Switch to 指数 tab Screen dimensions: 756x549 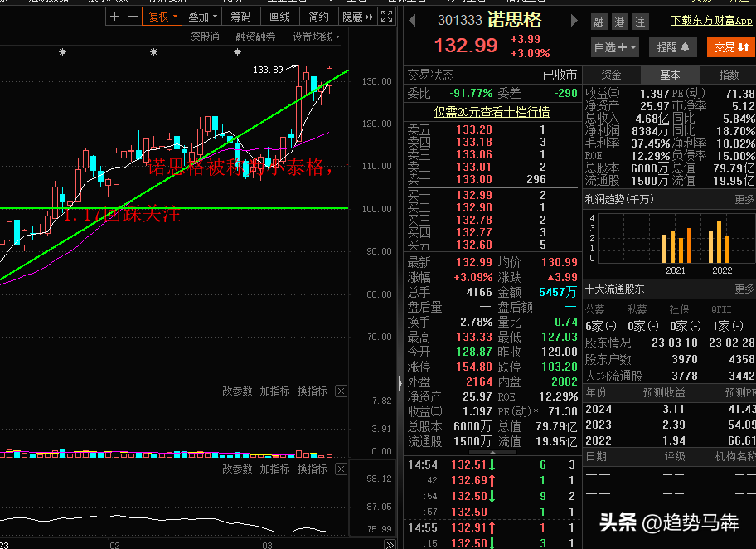point(729,75)
